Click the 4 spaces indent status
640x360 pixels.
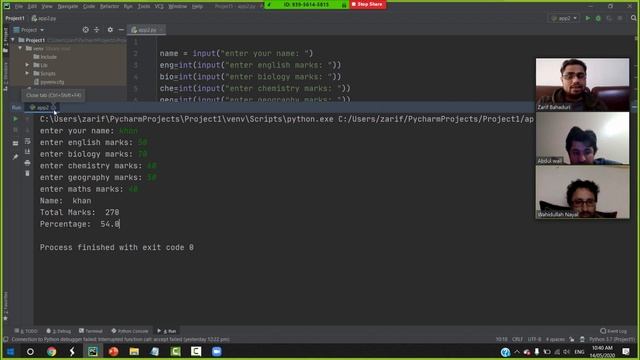click(555, 340)
